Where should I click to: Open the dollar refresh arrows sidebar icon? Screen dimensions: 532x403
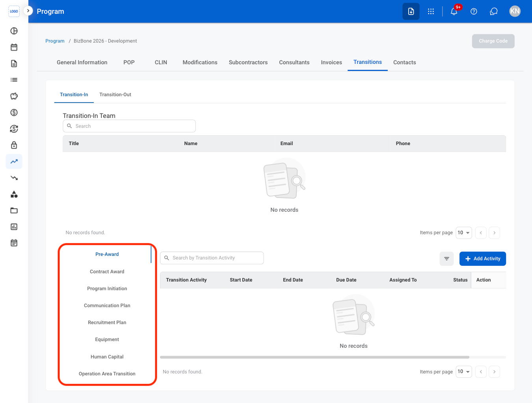[14, 129]
